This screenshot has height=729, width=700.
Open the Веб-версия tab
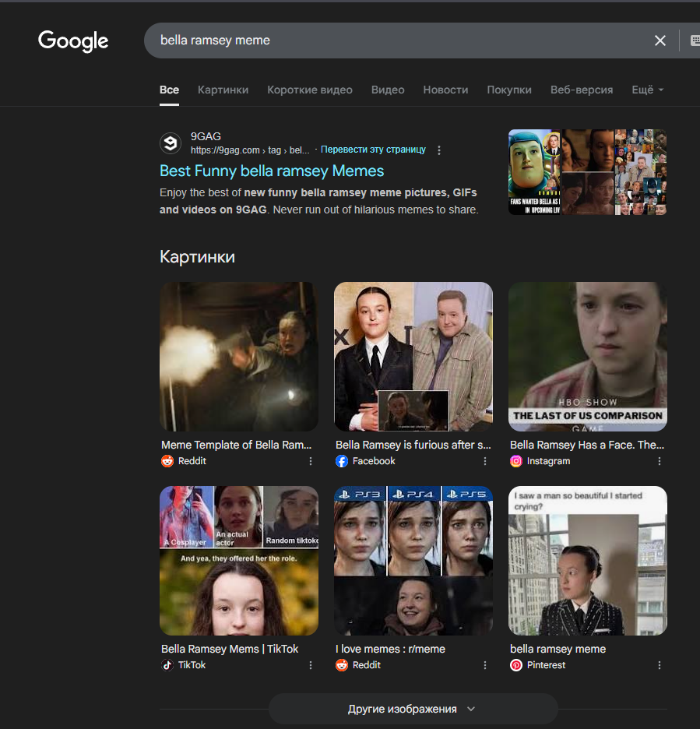tap(582, 90)
